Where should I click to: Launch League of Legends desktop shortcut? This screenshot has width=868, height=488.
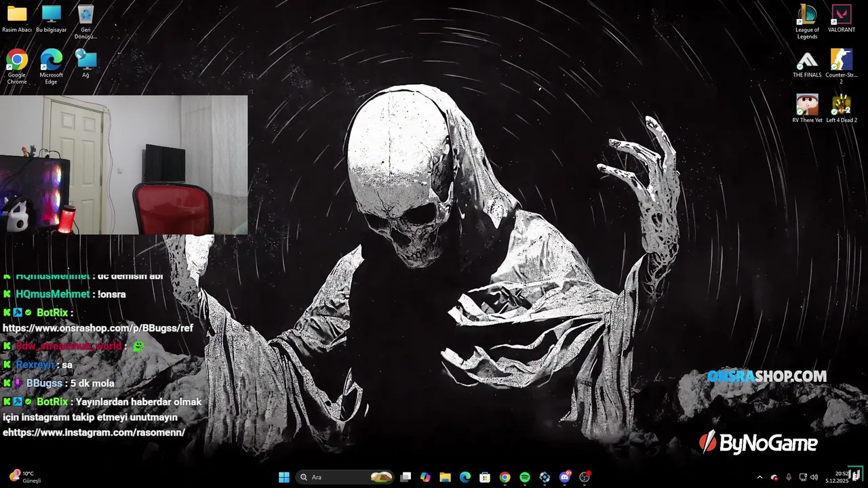807,22
